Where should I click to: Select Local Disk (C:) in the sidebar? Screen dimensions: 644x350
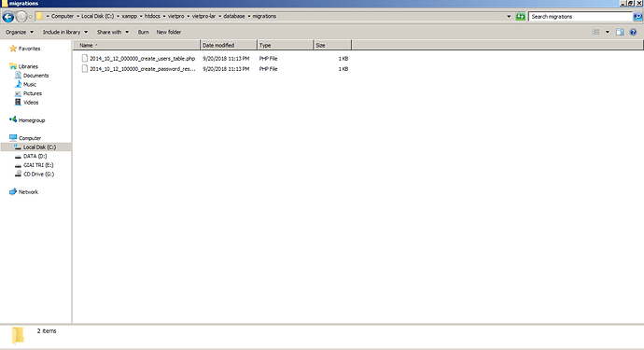pyautogui.click(x=39, y=147)
